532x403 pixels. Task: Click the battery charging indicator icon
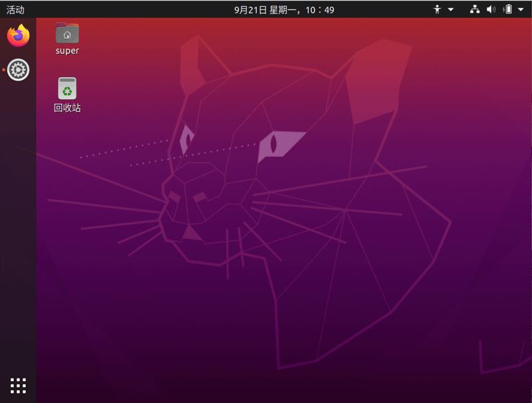507,9
